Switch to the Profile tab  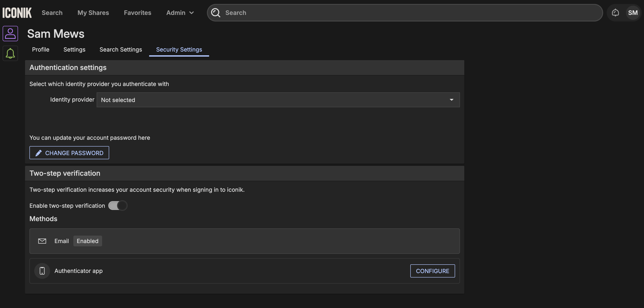click(x=40, y=49)
